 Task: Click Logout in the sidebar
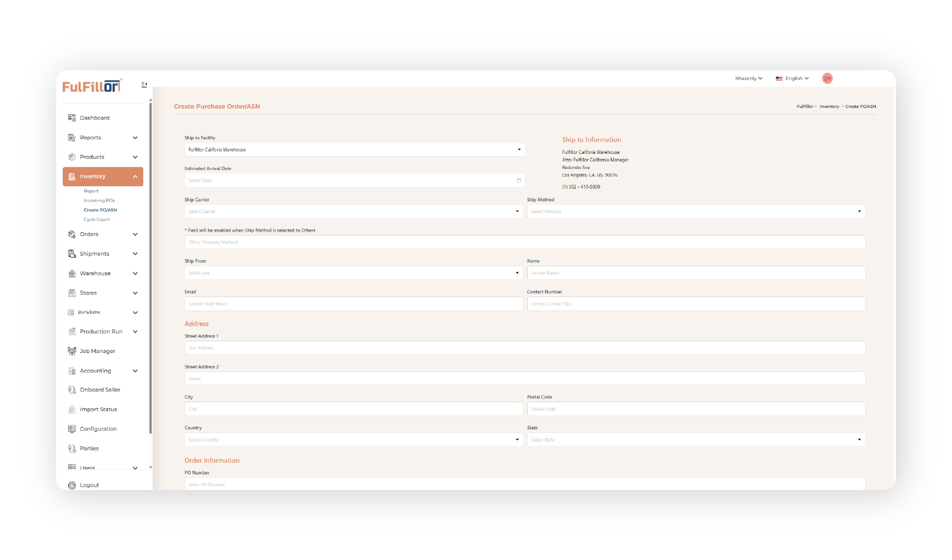pos(90,486)
